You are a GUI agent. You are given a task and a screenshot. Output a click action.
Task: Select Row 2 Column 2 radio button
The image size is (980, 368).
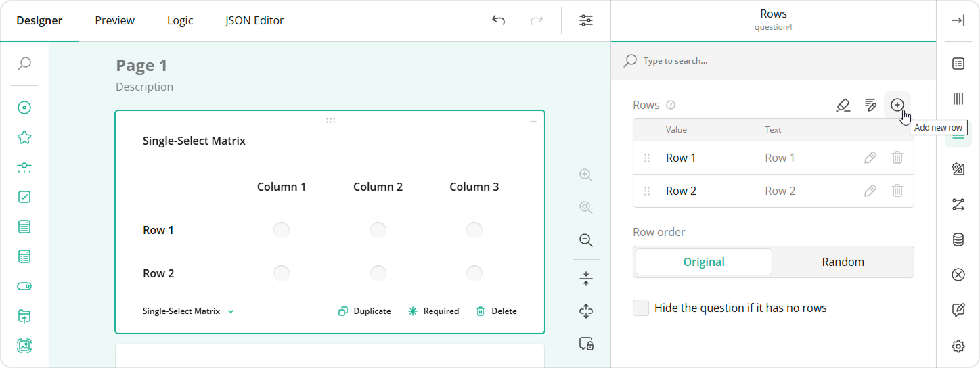(378, 273)
